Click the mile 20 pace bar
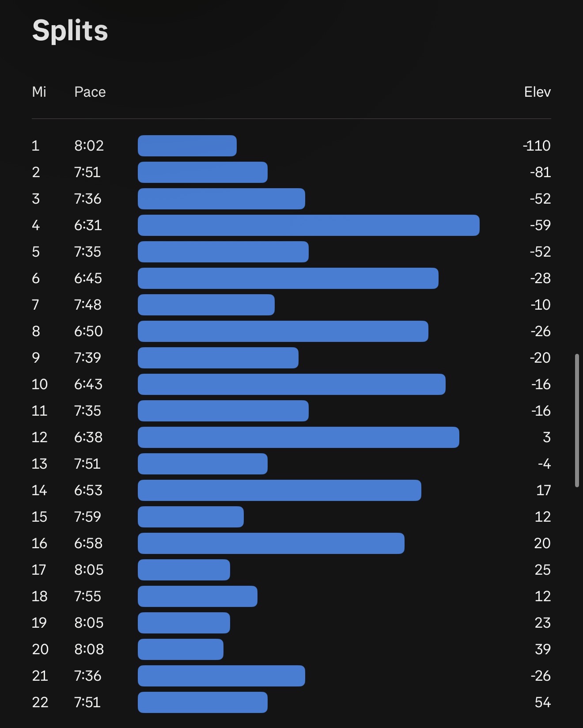This screenshot has width=583, height=728. coord(181,649)
